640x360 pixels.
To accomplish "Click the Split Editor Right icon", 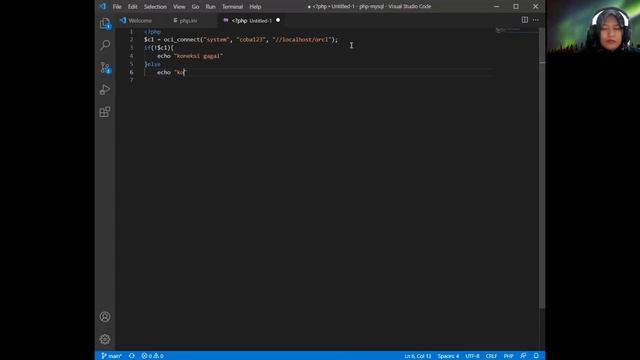I will (x=524, y=20).
